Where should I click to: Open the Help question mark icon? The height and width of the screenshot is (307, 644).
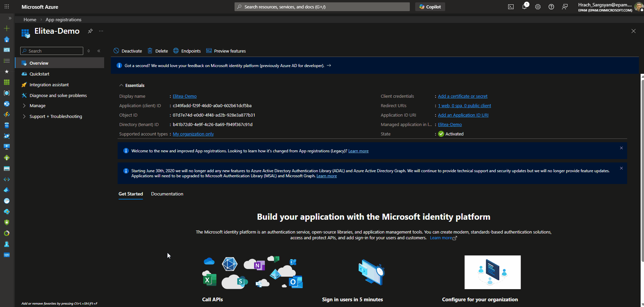[551, 7]
